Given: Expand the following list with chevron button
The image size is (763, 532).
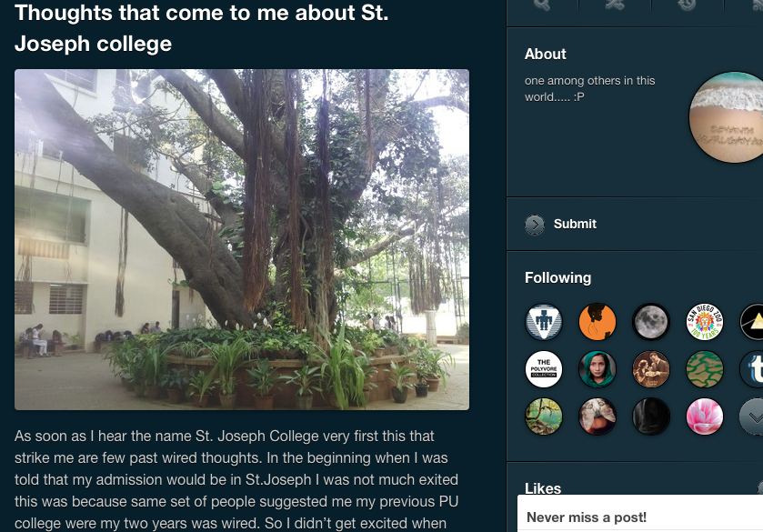Looking at the screenshot, I should tap(751, 417).
